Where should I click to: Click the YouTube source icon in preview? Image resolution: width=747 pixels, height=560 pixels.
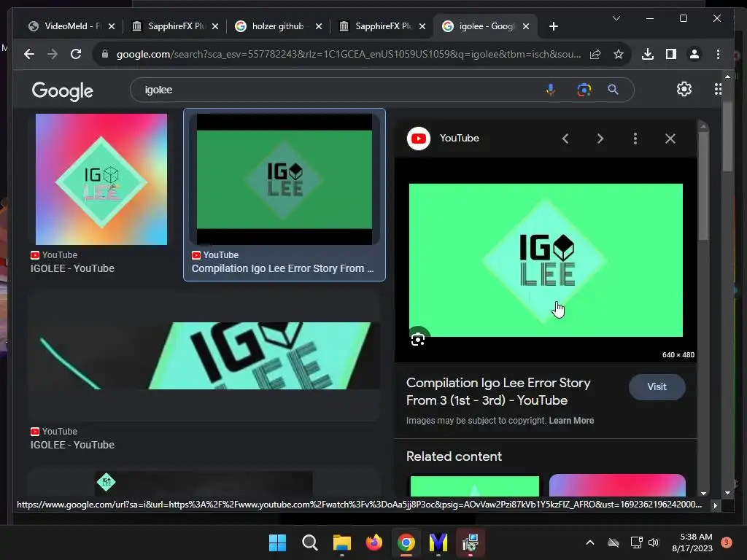418,139
